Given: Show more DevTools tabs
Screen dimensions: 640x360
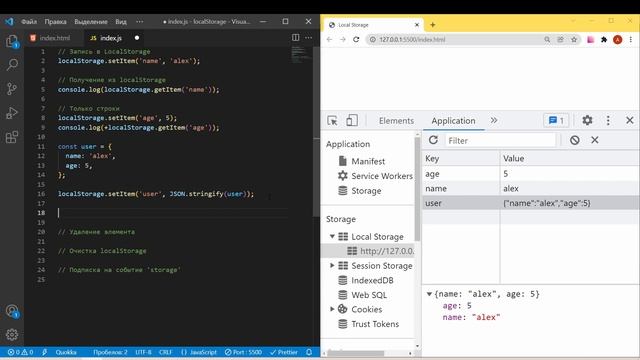Looking at the screenshot, I should click(494, 120).
